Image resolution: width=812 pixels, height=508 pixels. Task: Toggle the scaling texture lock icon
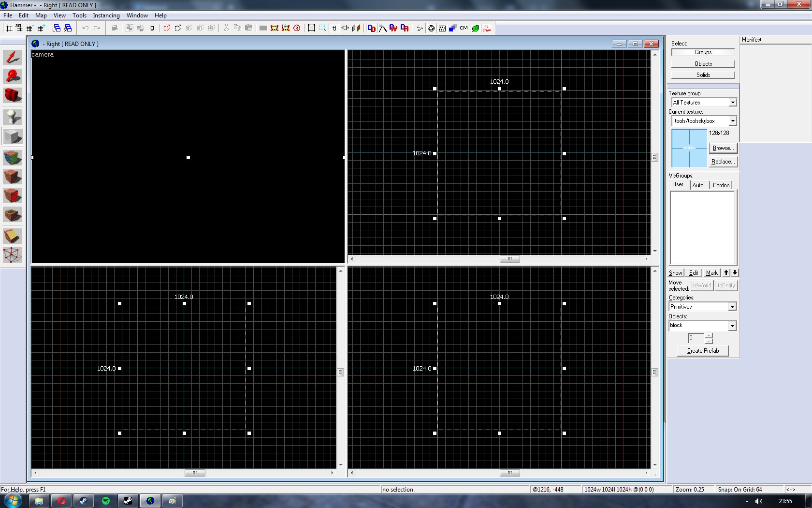[x=345, y=28]
